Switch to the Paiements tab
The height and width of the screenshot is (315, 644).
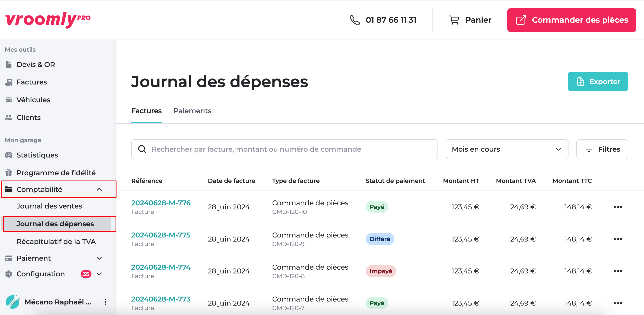click(x=192, y=111)
